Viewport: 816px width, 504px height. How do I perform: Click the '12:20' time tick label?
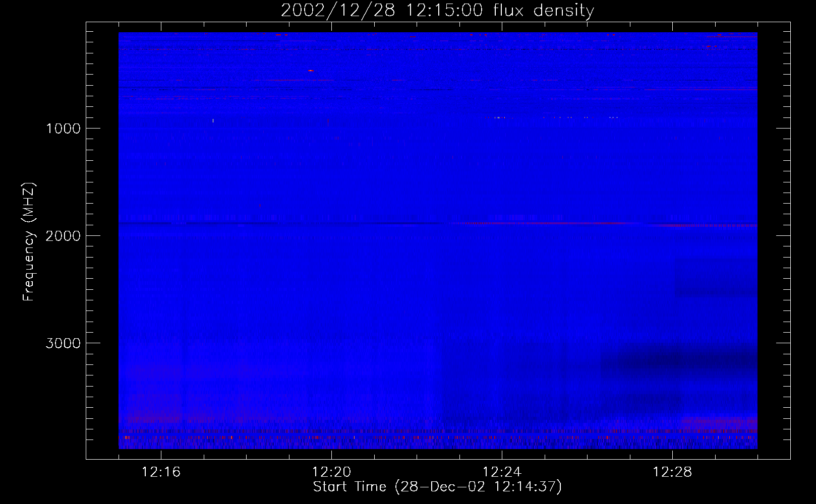pos(331,472)
